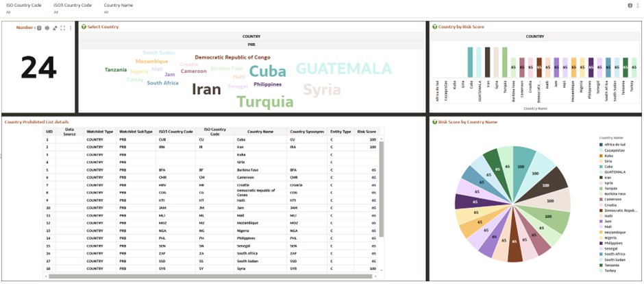
Task: Click the Entity Type column header
Action: coord(341,132)
